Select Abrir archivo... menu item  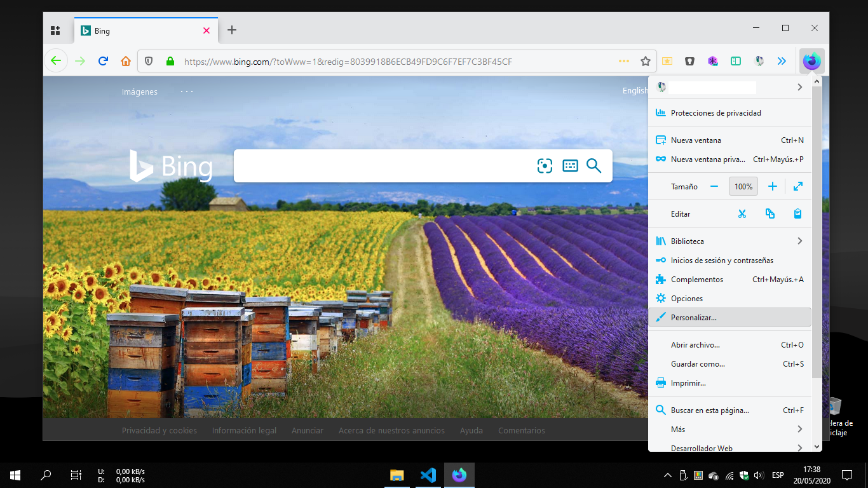tap(729, 345)
